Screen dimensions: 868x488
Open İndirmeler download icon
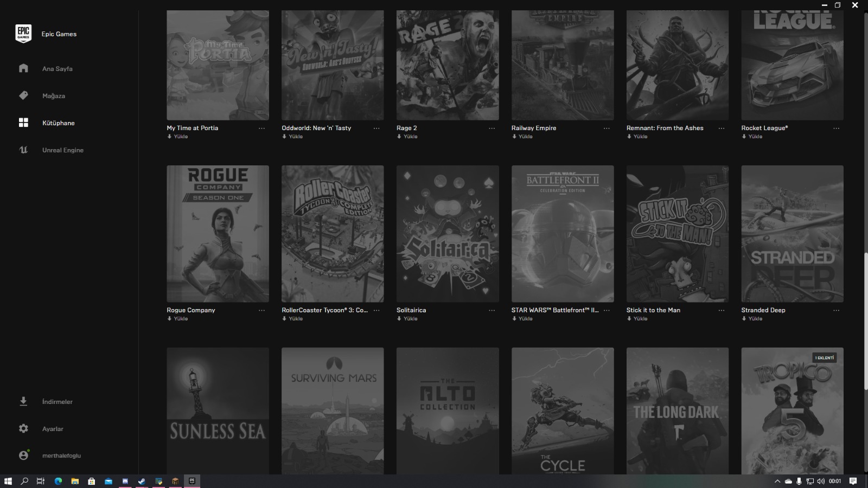coord(23,401)
